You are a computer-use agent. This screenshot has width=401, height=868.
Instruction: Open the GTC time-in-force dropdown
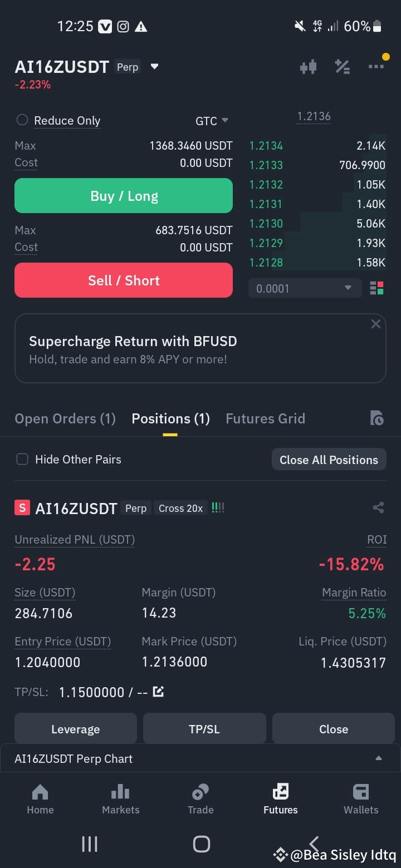pos(212,121)
